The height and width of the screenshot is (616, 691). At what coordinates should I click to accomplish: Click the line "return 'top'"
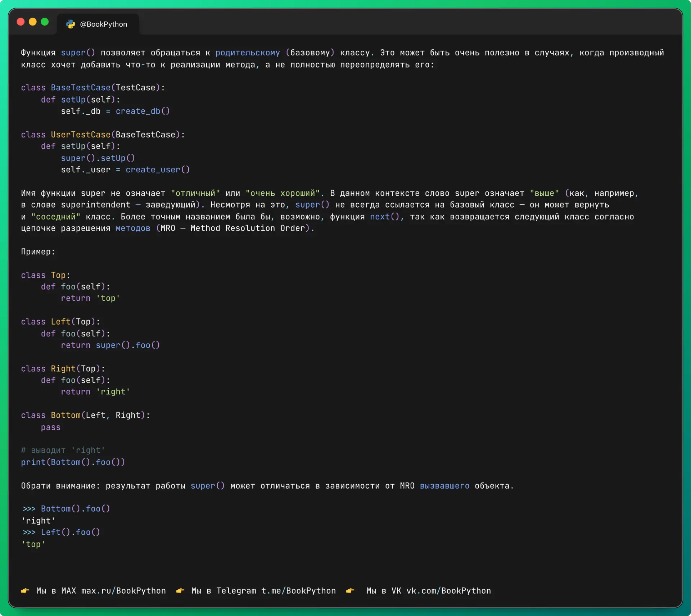click(x=90, y=298)
